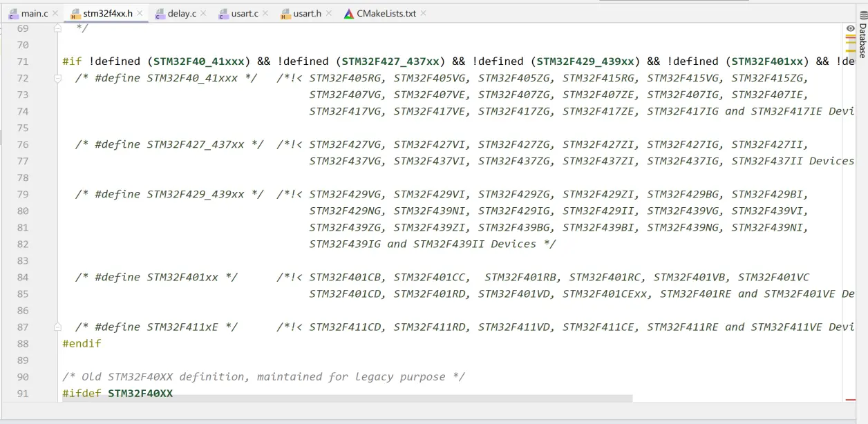The image size is (868, 424).
Task: Click the horizontal scrollbar below the code
Action: [x=347, y=398]
